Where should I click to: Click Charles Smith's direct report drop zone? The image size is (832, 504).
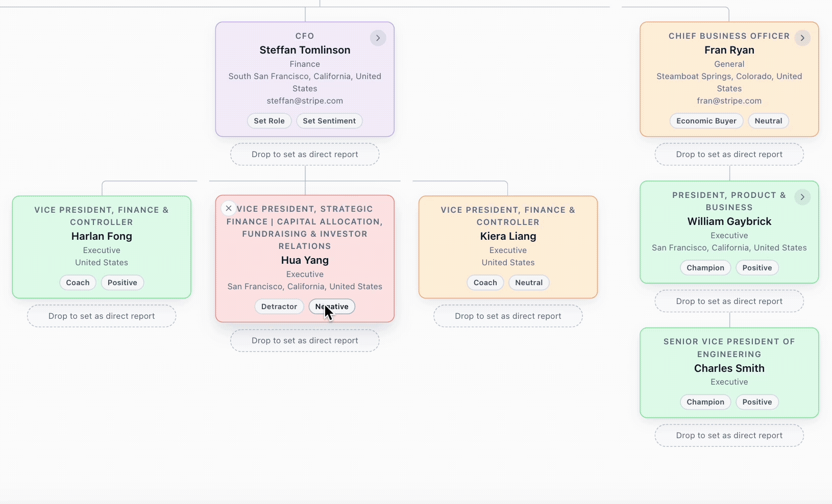tap(729, 435)
